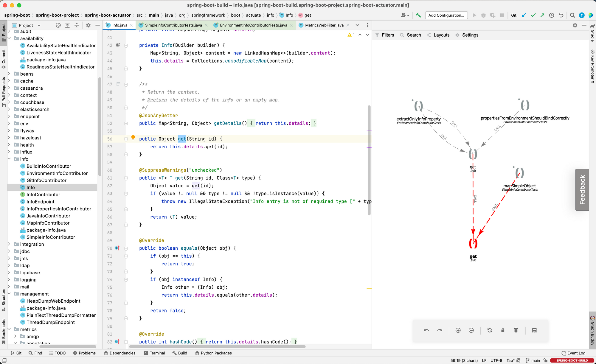Screen dimensions: 596x364
Task: Select InfoEndpoint class in project tree
Action: point(40,202)
